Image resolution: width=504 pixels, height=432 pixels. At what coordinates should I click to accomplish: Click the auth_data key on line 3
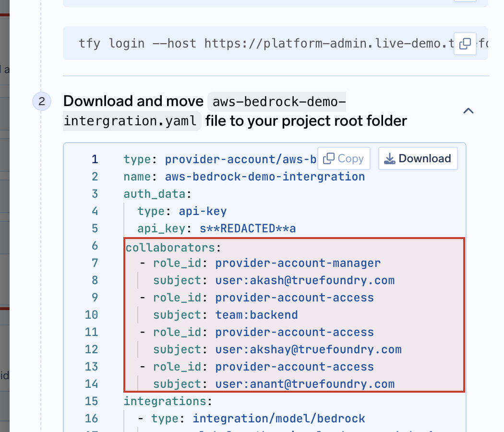[155, 194]
